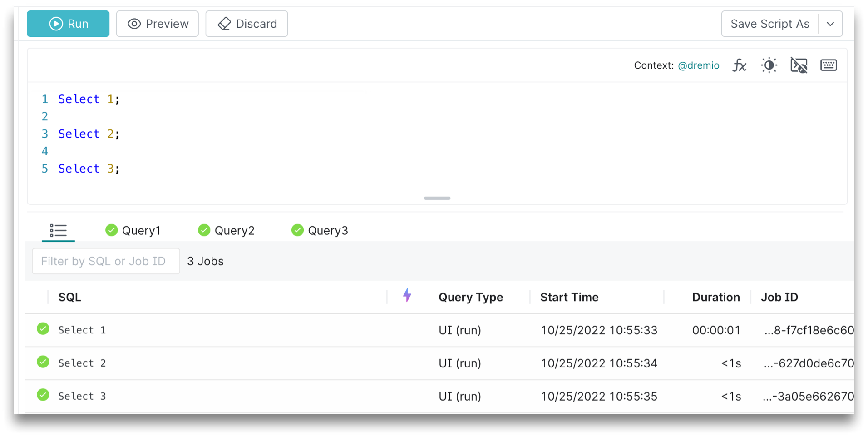Open the SQL functions panel
This screenshot has height=437, width=868.
pyautogui.click(x=740, y=65)
